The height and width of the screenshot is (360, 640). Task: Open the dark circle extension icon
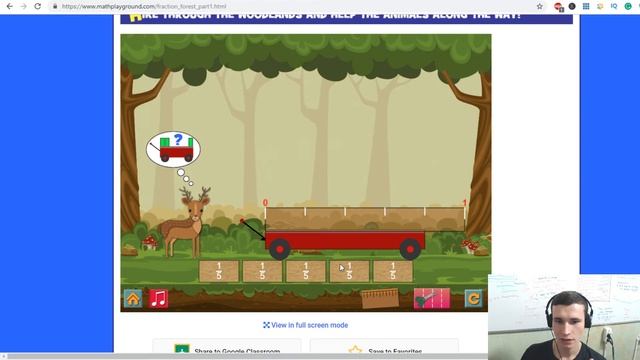pyautogui.click(x=572, y=6)
